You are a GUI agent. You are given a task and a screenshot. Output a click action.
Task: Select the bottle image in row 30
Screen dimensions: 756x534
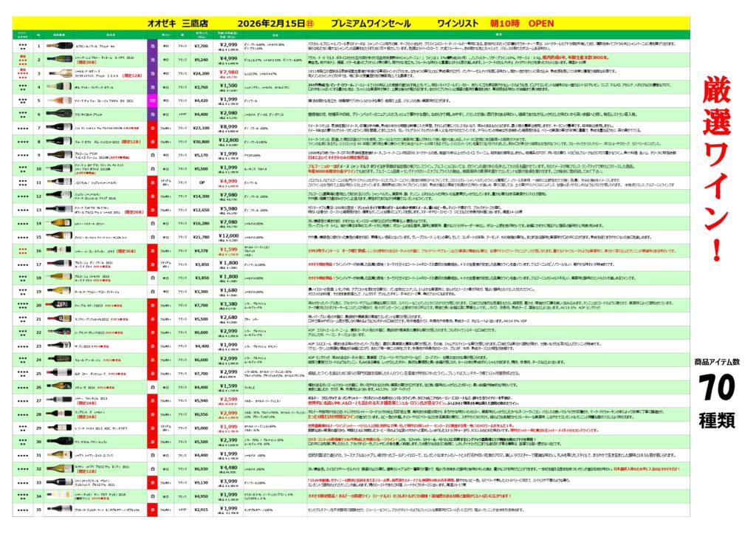[59, 441]
